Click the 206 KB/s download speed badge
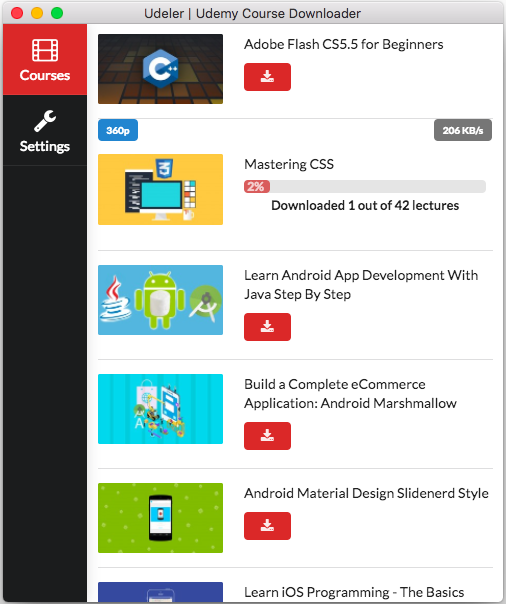The height and width of the screenshot is (604, 506). pos(463,130)
